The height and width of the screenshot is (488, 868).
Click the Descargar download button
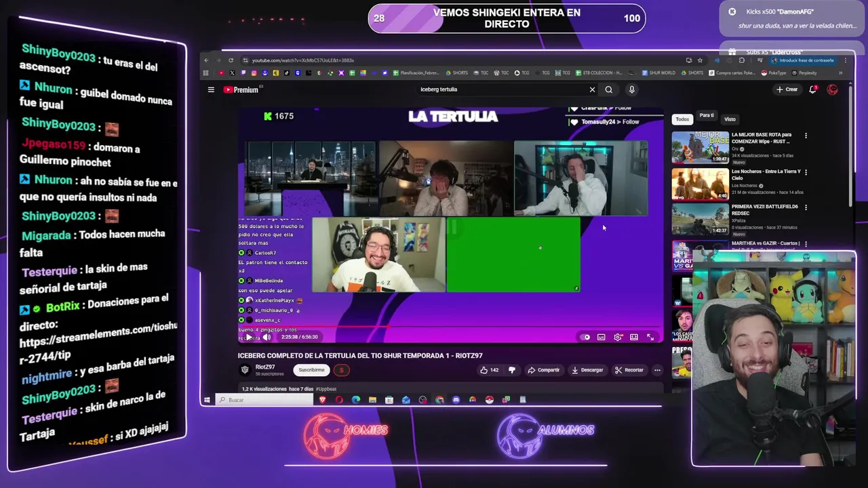587,370
